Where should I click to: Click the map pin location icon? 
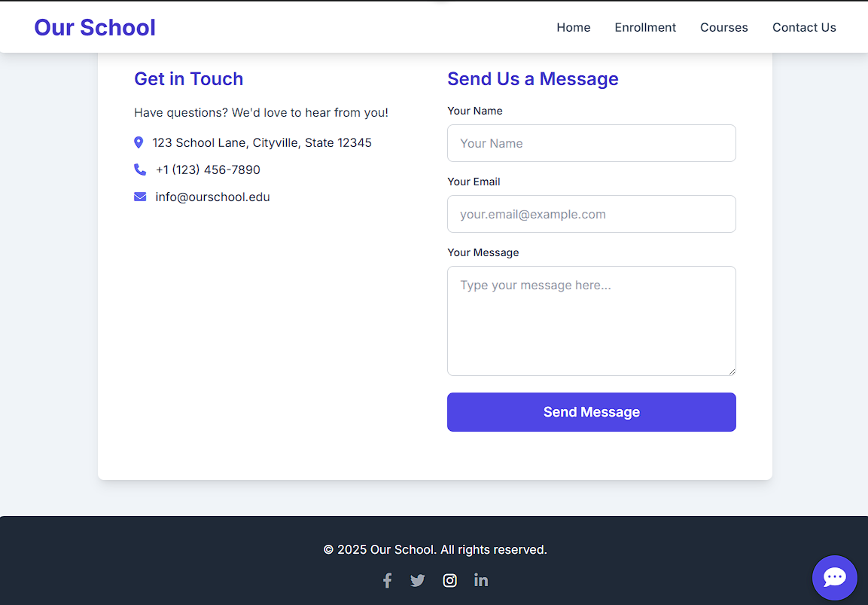coord(139,142)
